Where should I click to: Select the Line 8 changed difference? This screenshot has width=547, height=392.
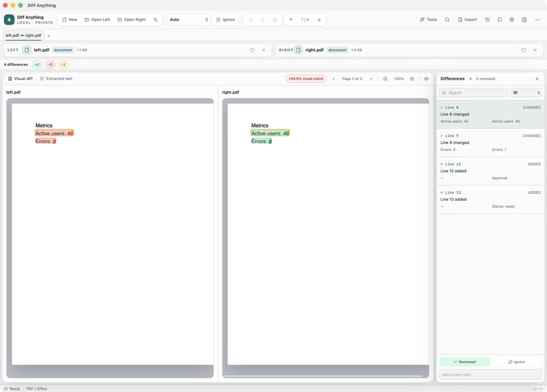(490, 114)
